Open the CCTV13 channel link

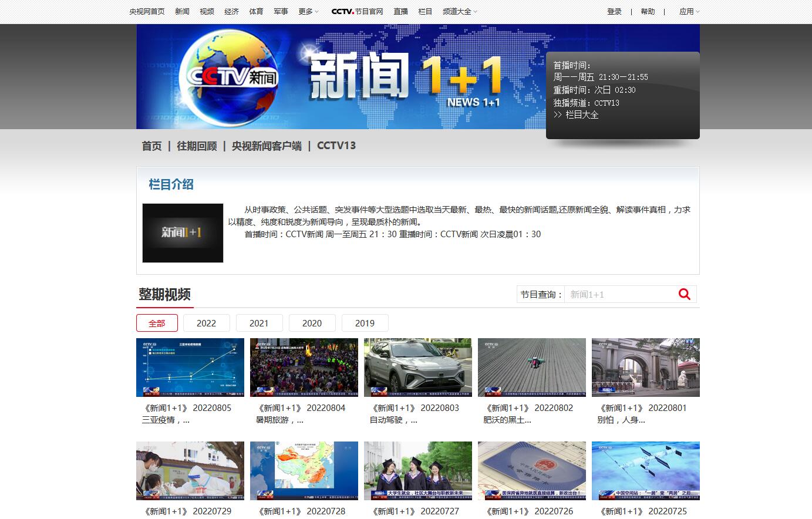[x=336, y=146]
